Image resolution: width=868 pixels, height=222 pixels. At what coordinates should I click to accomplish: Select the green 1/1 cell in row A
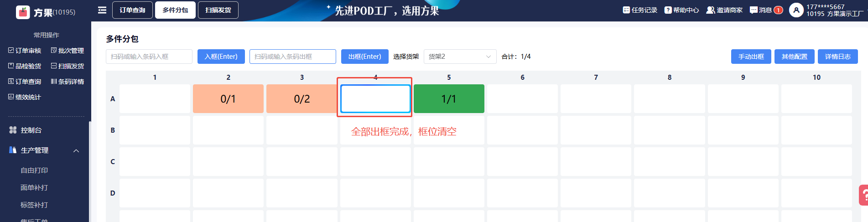(x=449, y=98)
